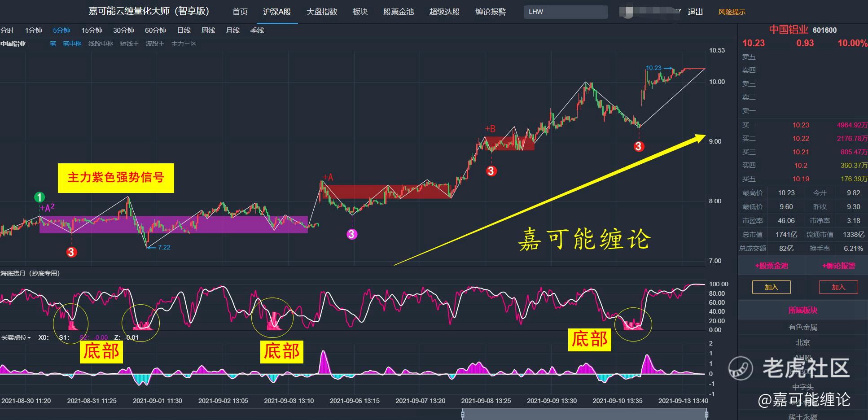Viewport: 868px width, 420px height.
Task: Open the 北京 sector link
Action: (x=803, y=342)
